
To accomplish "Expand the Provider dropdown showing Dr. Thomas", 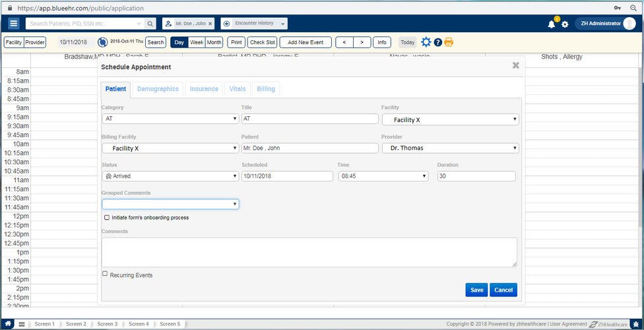I will 450,148.
